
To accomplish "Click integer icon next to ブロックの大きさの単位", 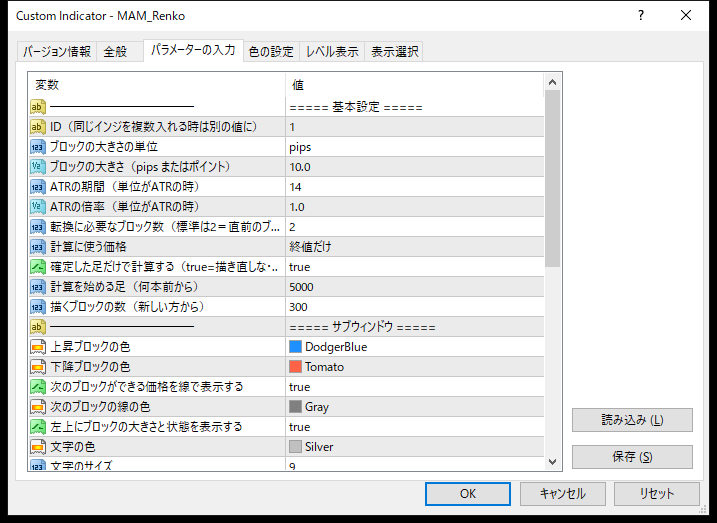I will tap(38, 147).
